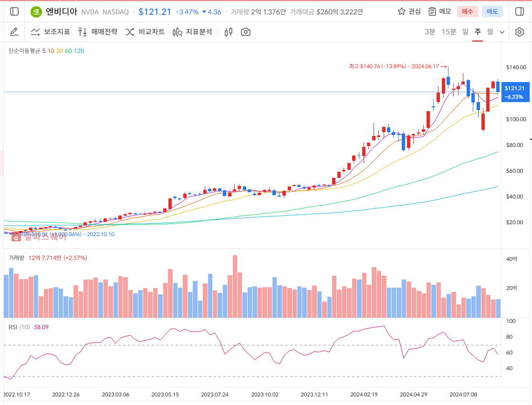Expand the timeframe dropdown chevron

click(502, 32)
